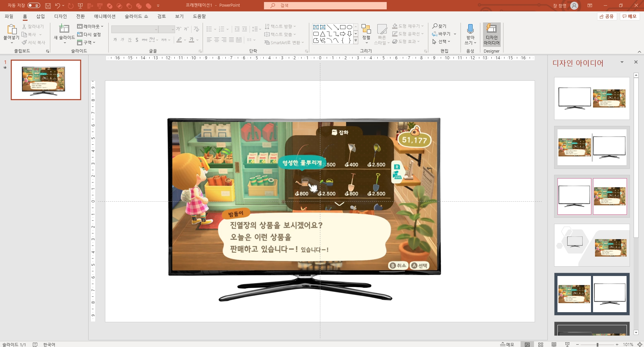Screen dimensions: 644x347
Task: Click fit slide to window icon
Action: click(639, 344)
